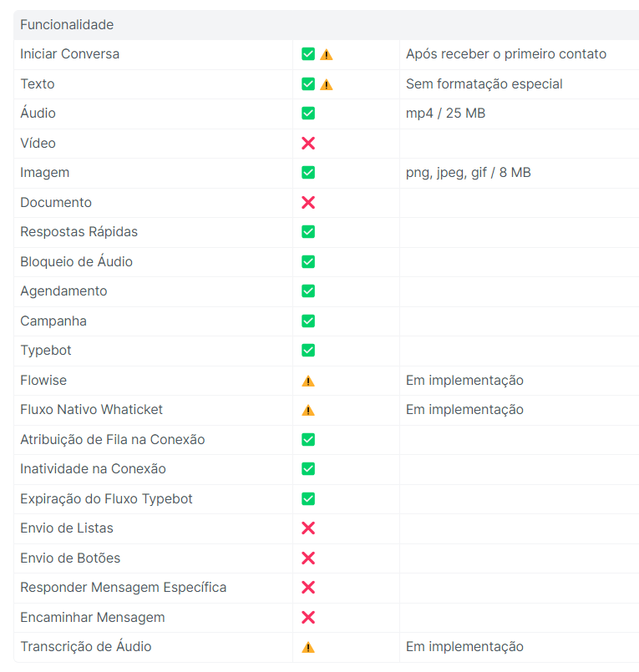Click the Bloqueio de Áudio label
Image resolution: width=639 pixels, height=672 pixels.
[x=76, y=262]
